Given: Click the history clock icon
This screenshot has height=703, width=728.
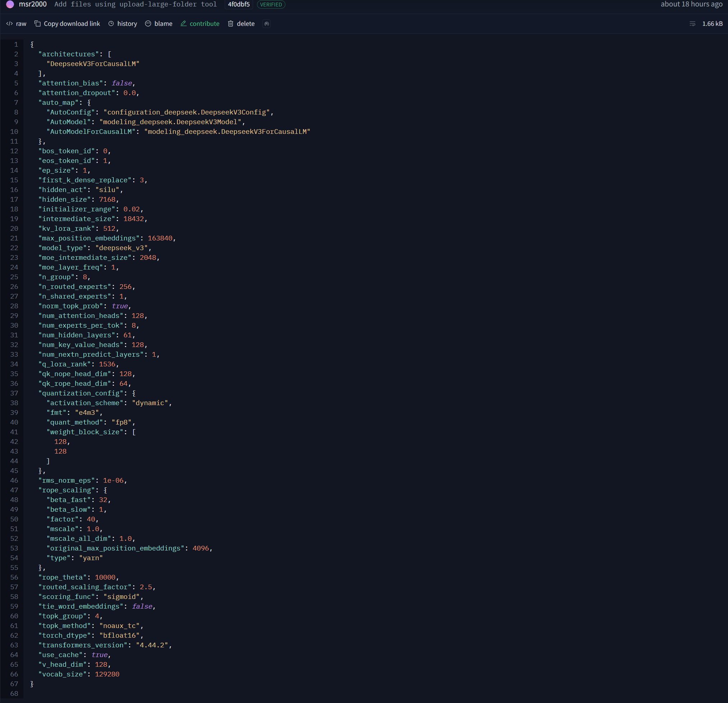Looking at the screenshot, I should tap(111, 24).
